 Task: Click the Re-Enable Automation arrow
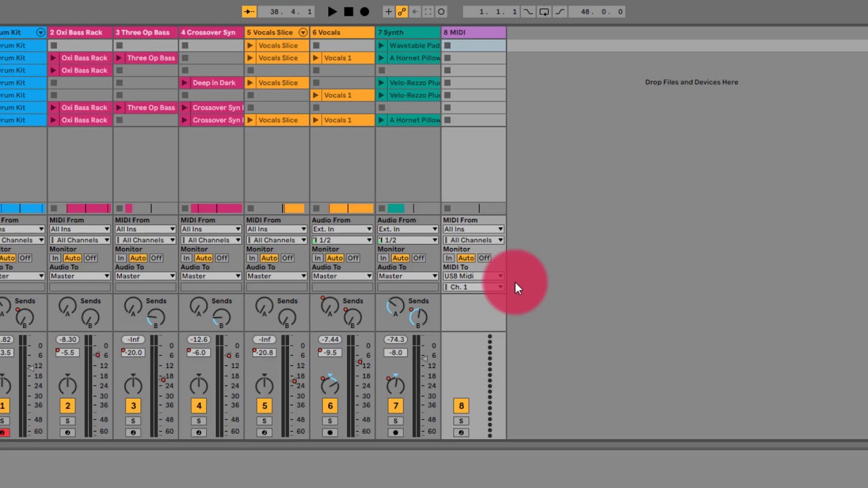tap(414, 12)
